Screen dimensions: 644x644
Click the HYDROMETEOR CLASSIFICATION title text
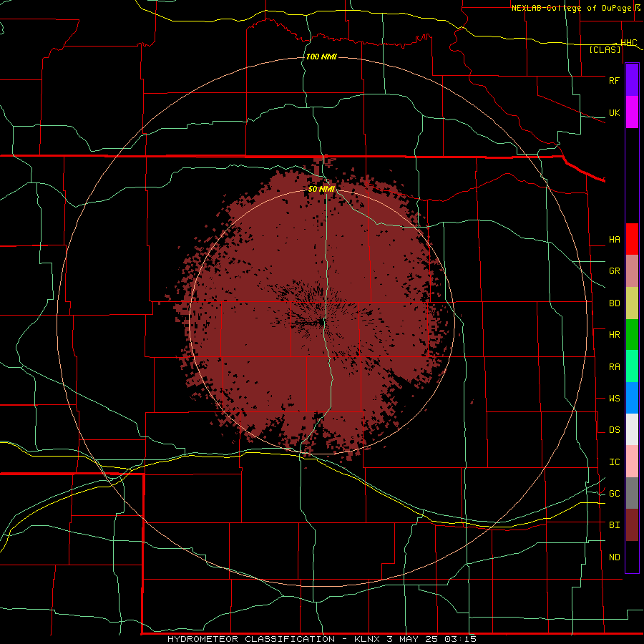click(x=251, y=639)
